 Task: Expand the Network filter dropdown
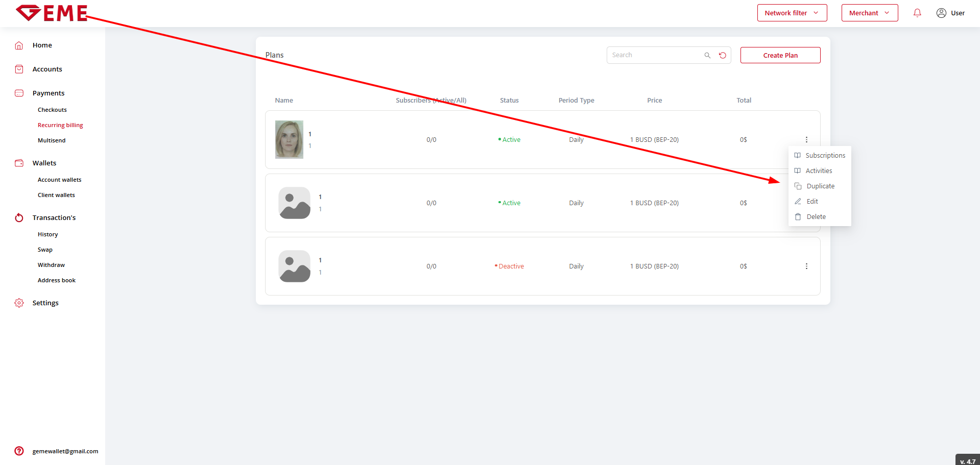[792, 13]
